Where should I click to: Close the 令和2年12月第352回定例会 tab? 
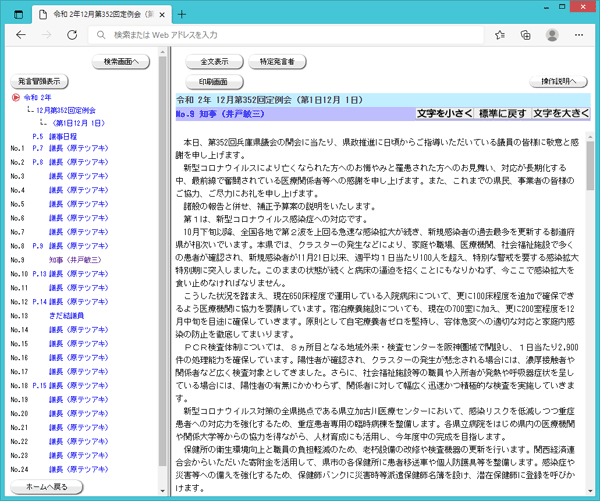click(x=162, y=15)
